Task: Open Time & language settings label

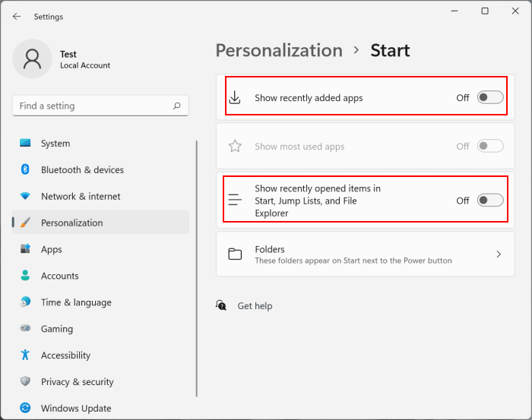Action: pyautogui.click(x=76, y=302)
